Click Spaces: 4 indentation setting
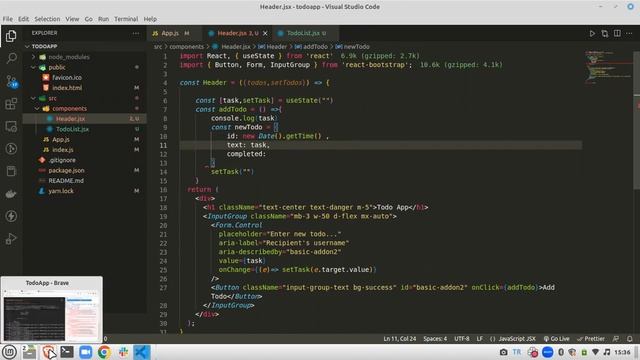640x360 pixels. 435,339
